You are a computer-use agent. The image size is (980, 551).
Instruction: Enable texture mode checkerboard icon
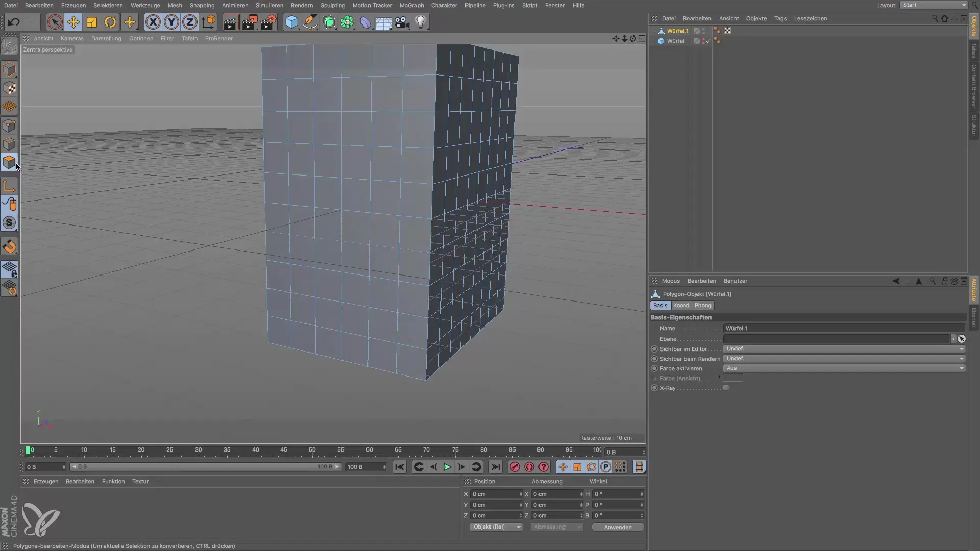click(x=9, y=88)
